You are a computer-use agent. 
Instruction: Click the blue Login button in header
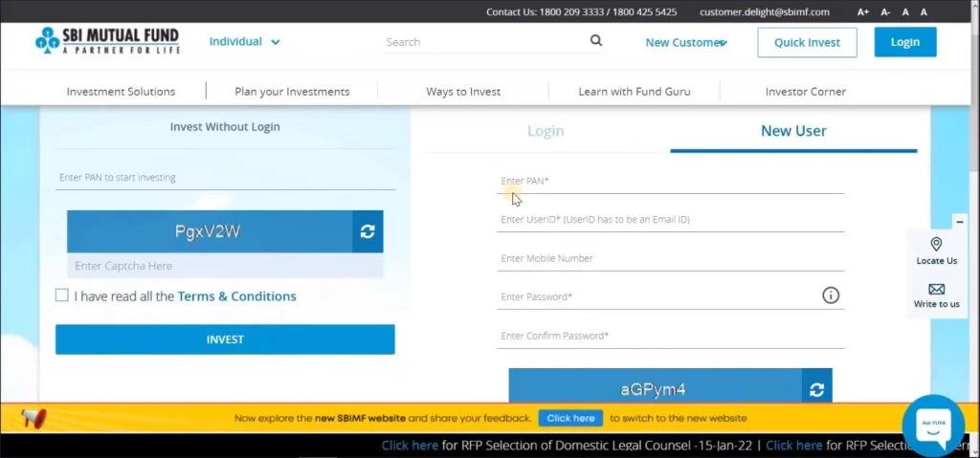(905, 42)
